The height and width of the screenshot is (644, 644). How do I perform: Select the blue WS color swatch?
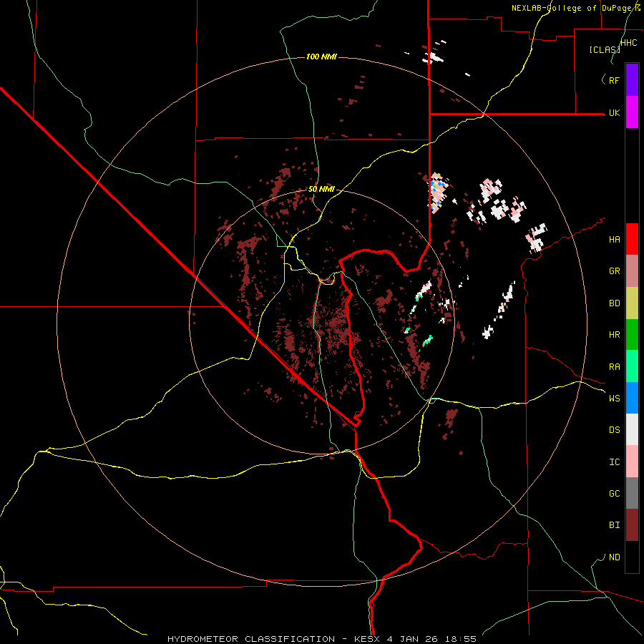point(632,398)
